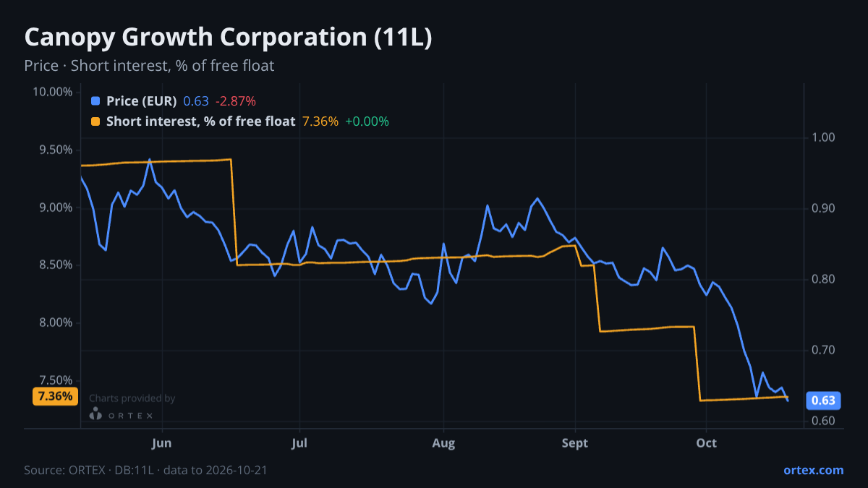Screen dimensions: 868x488
Task: Select the Price (EUR) legend label
Action: tap(141, 101)
